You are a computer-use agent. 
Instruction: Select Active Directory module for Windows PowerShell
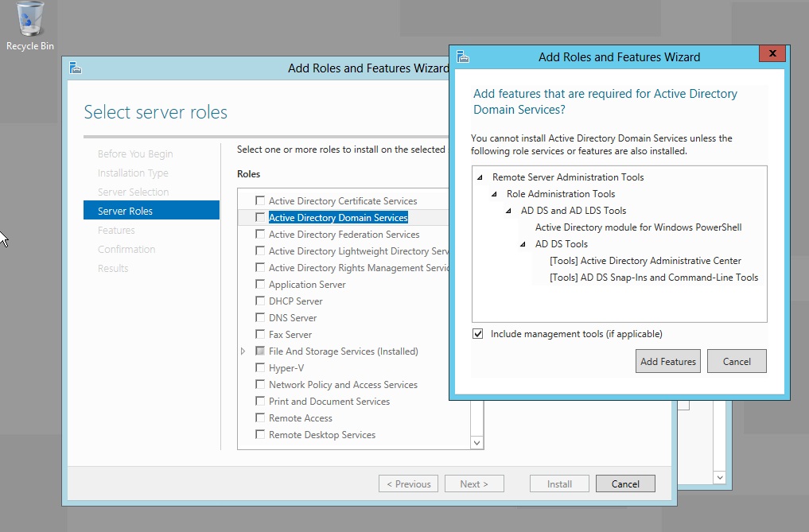click(638, 227)
